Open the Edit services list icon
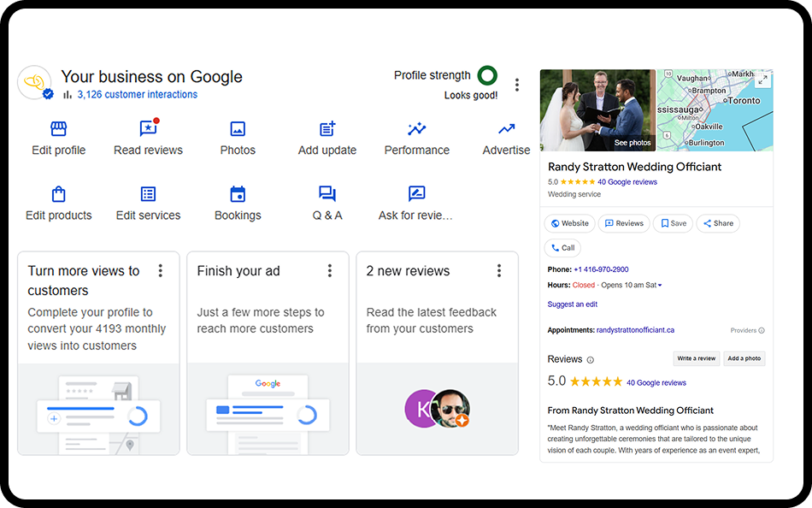Image resolution: width=812 pixels, height=508 pixels. [148, 194]
